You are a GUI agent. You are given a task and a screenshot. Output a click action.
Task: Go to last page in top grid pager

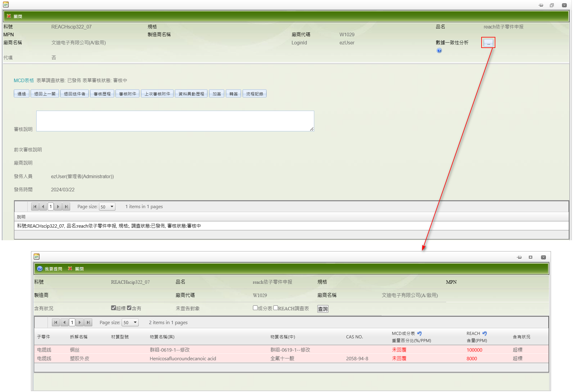point(66,207)
